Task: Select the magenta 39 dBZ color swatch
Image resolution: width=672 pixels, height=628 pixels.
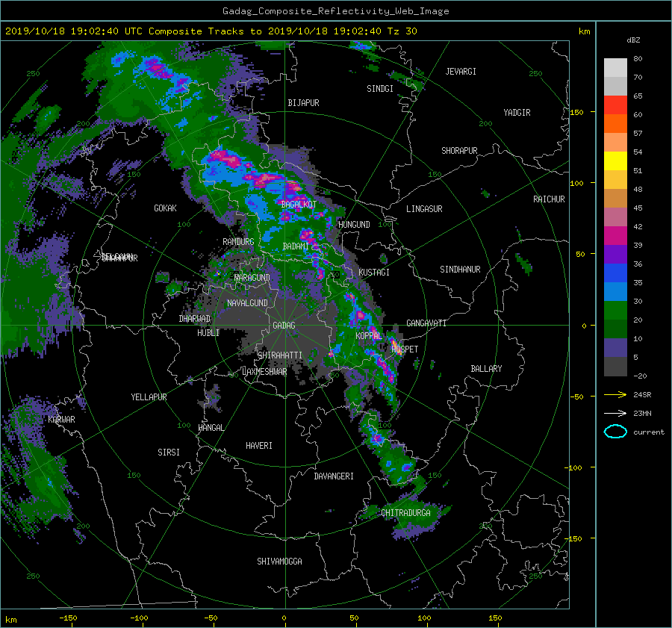Action: [x=615, y=236]
